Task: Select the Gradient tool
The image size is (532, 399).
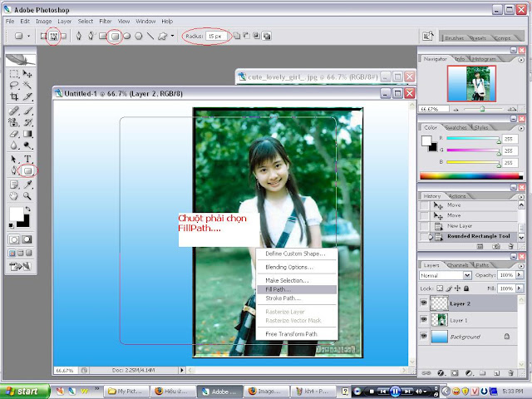Action: tap(27, 134)
